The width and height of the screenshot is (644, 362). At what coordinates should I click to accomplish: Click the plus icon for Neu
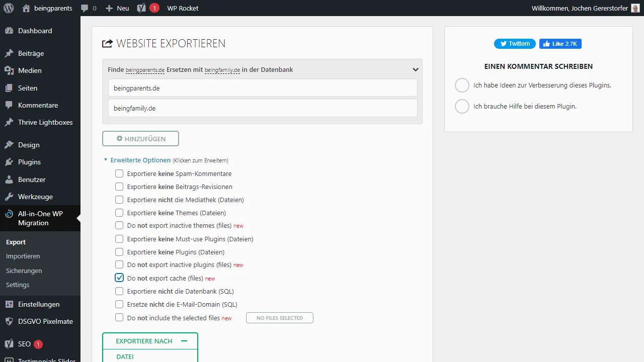click(x=109, y=9)
